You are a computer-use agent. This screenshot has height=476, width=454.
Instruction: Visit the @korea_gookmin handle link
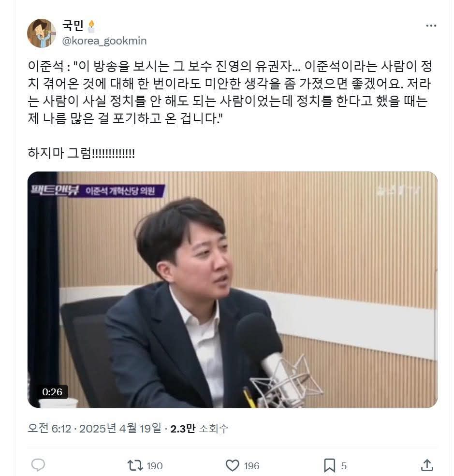[x=104, y=41]
